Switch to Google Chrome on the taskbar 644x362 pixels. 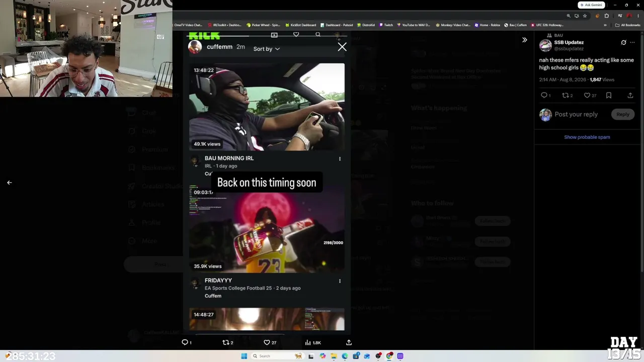[x=389, y=356]
